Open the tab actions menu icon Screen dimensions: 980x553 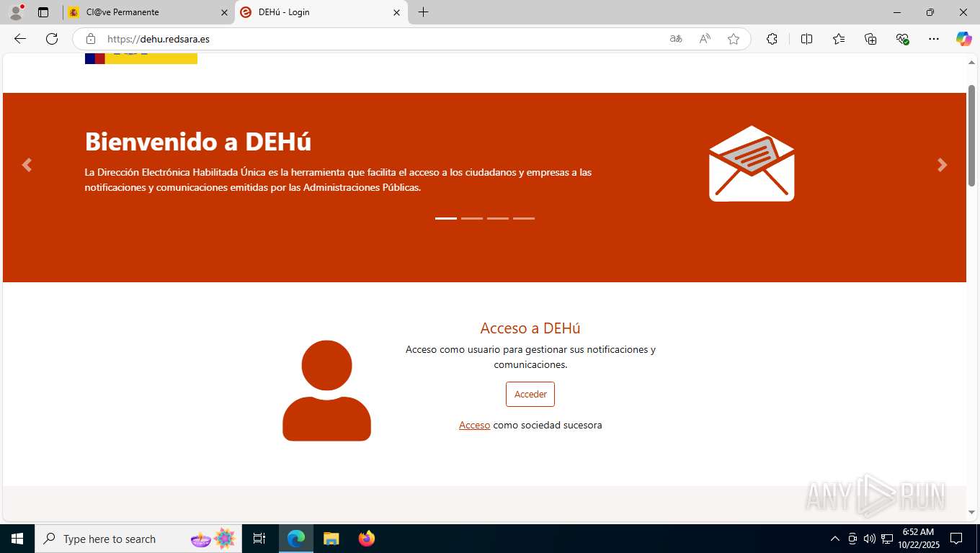coord(43,12)
